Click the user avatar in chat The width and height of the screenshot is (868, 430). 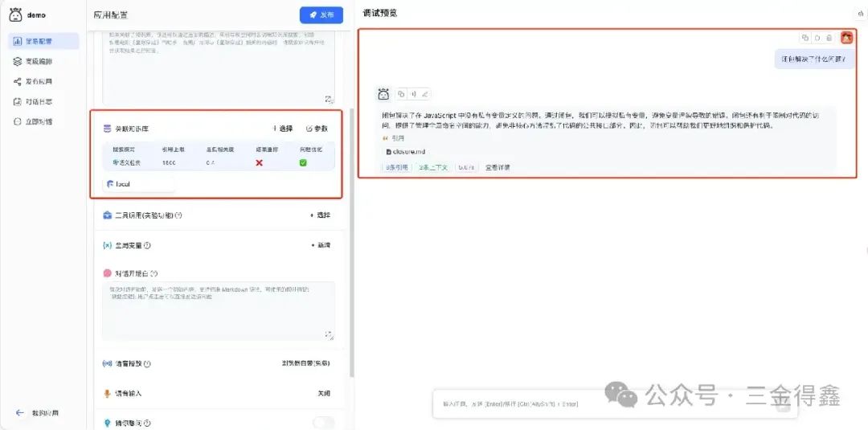pos(847,38)
